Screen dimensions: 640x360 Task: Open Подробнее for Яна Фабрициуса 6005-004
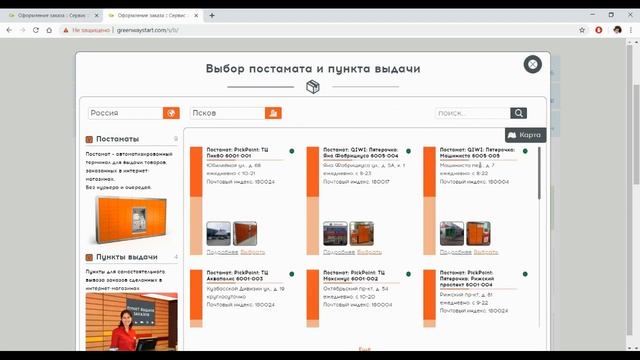pos(339,252)
